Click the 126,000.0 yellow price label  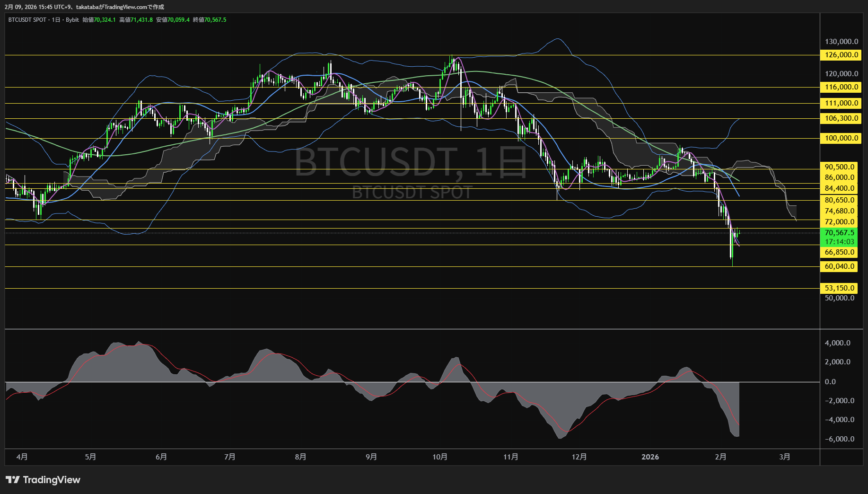(x=841, y=55)
